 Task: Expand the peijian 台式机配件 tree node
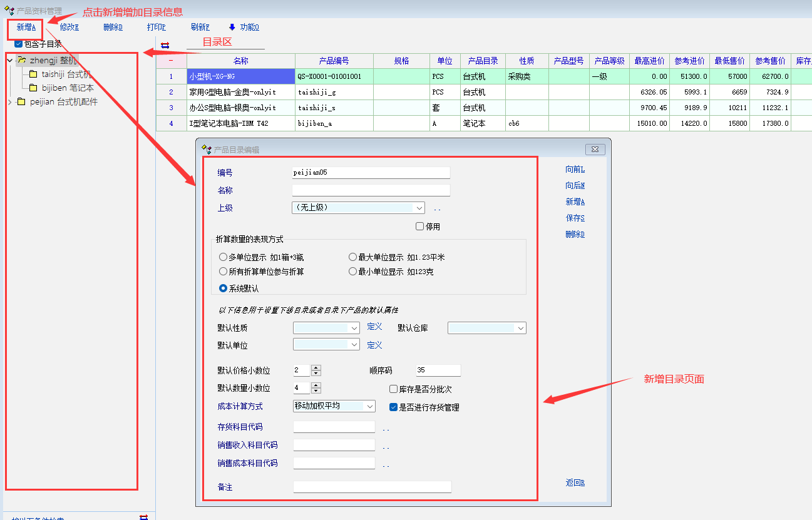click(9, 102)
